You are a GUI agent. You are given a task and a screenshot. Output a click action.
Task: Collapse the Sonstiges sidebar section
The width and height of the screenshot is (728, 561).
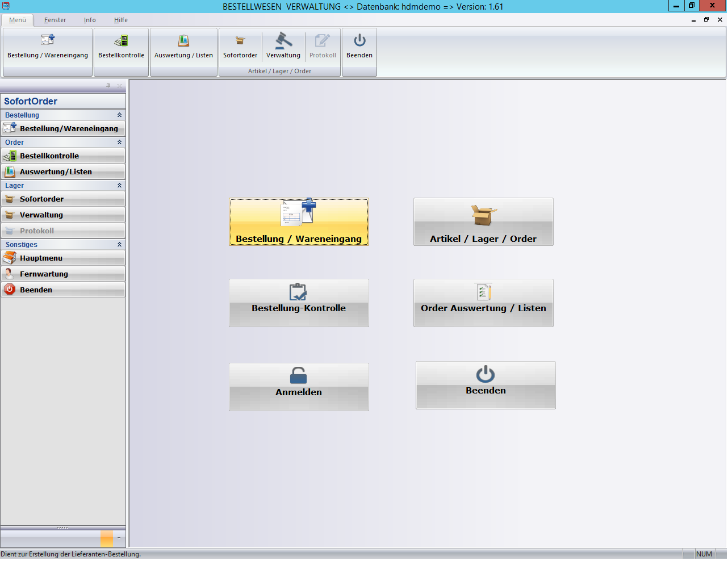point(119,245)
